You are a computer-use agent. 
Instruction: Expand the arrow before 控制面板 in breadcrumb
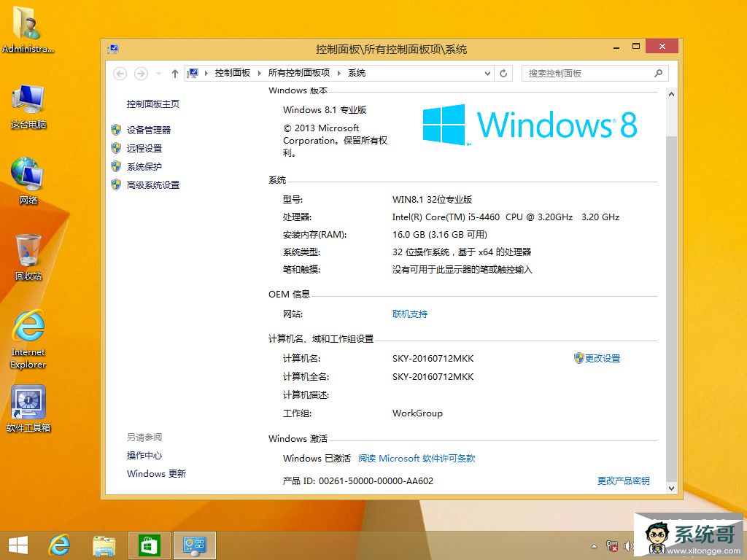click(206, 73)
